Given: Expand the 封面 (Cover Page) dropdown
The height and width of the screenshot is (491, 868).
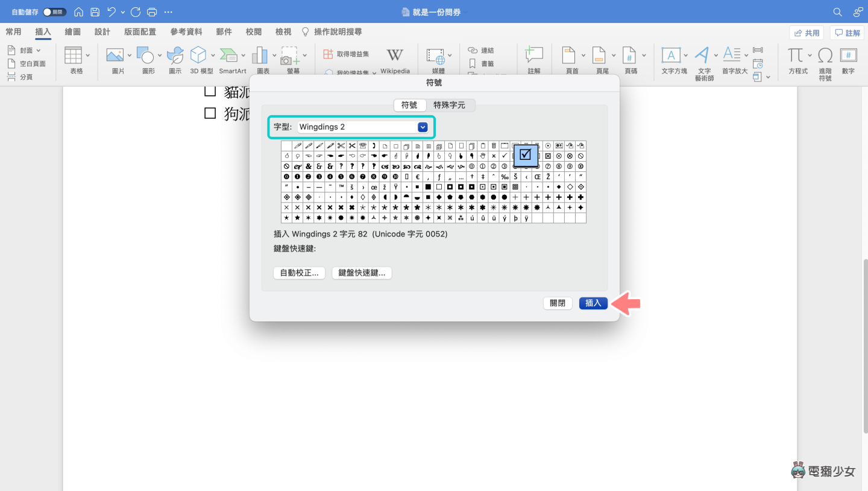Looking at the screenshot, I should 37,49.
